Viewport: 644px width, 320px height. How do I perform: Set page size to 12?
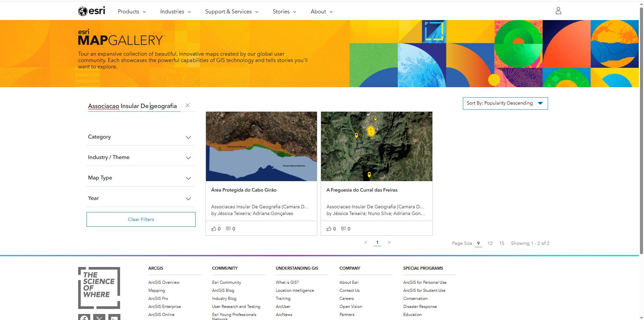coord(490,244)
